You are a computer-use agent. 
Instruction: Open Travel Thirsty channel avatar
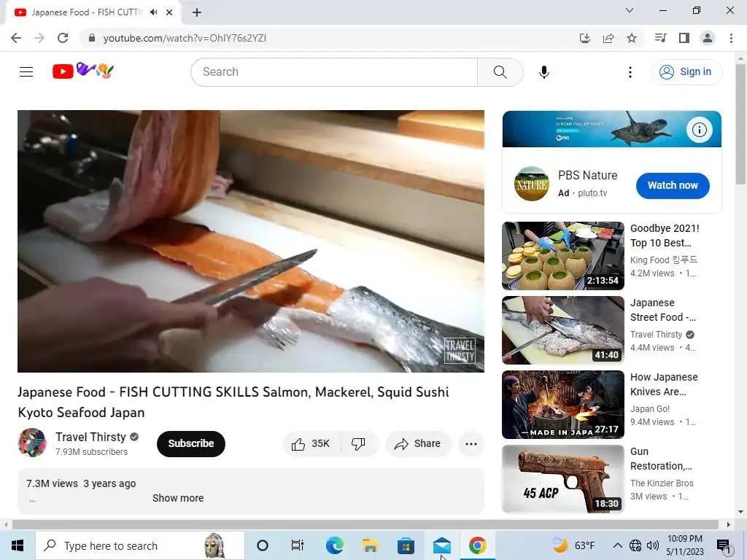32,443
